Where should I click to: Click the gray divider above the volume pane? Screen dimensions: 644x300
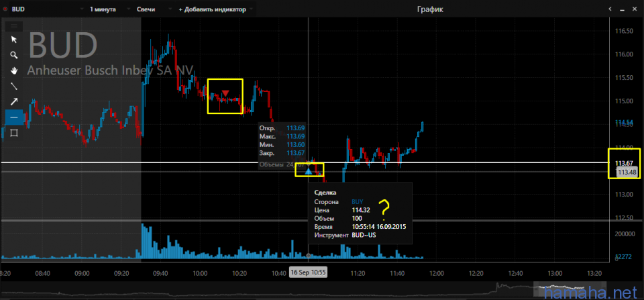[x=304, y=221]
